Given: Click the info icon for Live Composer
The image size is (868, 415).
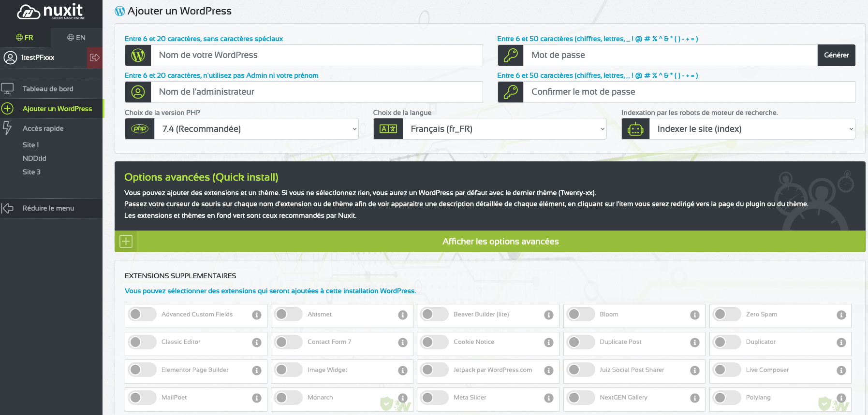Looking at the screenshot, I should tap(841, 371).
